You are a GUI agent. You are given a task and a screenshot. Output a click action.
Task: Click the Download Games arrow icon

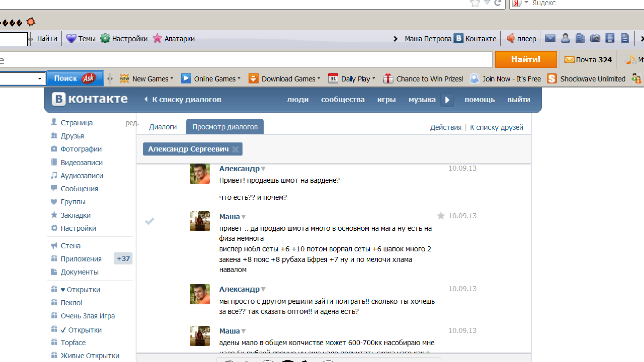[253, 79]
